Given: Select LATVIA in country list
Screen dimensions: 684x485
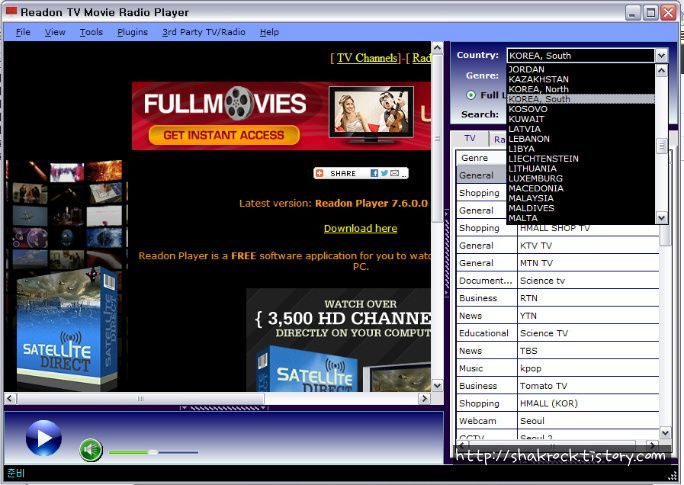Looking at the screenshot, I should (581, 129).
